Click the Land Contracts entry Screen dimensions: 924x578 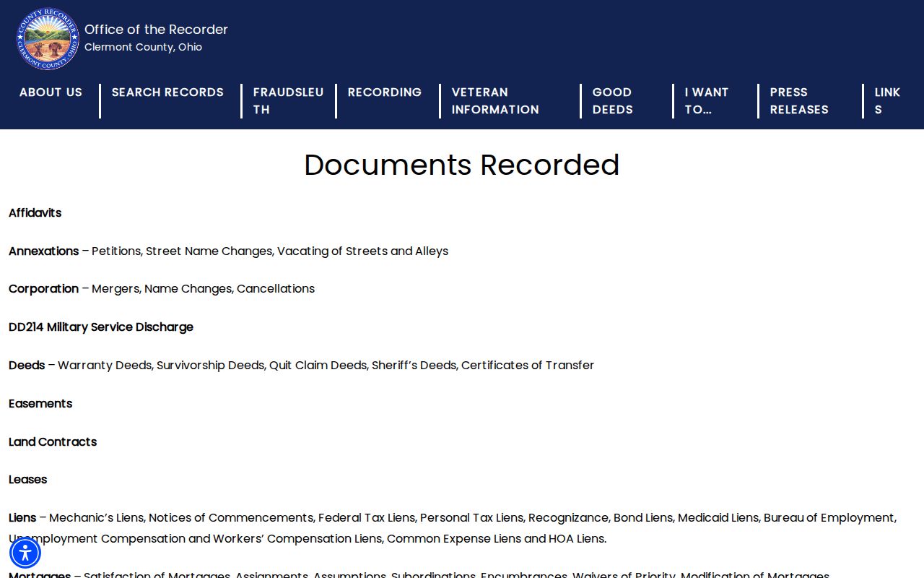click(x=53, y=442)
